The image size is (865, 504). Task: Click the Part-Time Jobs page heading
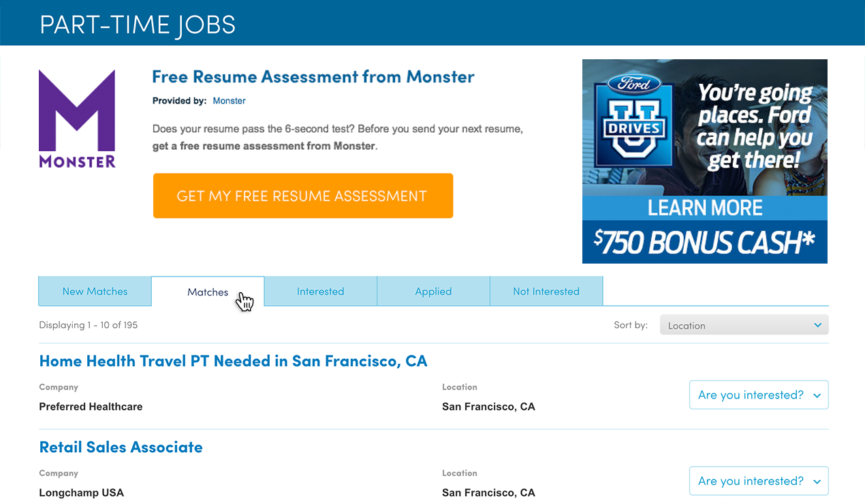coord(138,25)
